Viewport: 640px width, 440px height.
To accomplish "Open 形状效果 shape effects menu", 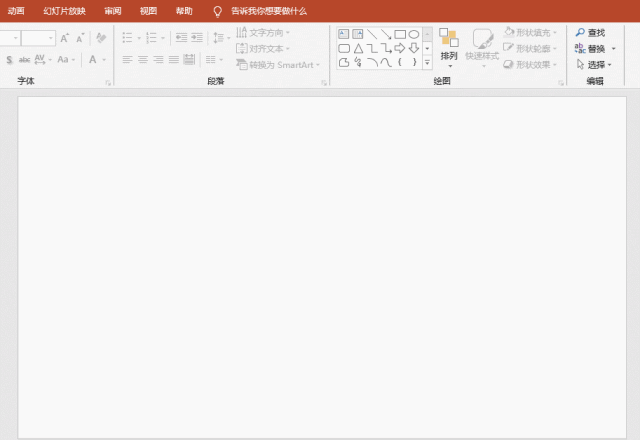I will (x=531, y=64).
